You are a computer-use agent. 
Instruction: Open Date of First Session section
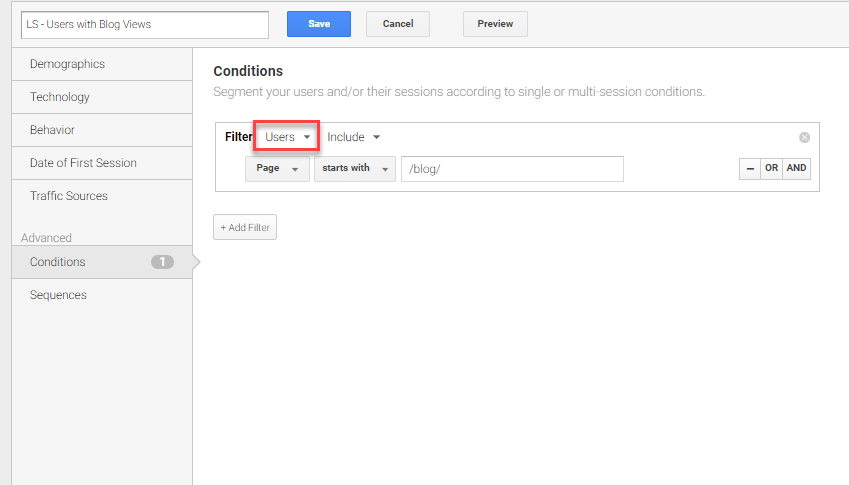pos(83,163)
